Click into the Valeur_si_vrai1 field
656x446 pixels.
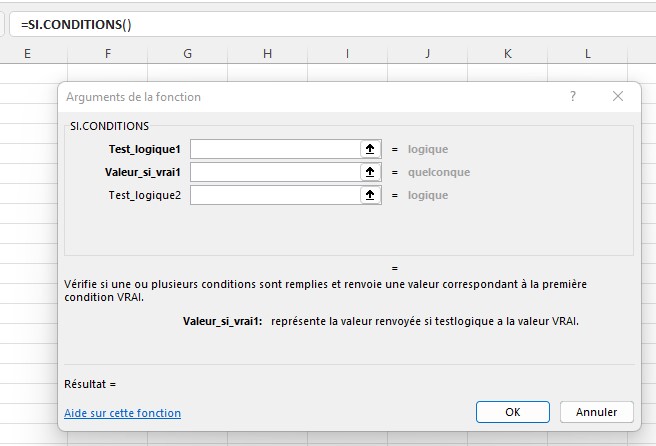(274, 172)
